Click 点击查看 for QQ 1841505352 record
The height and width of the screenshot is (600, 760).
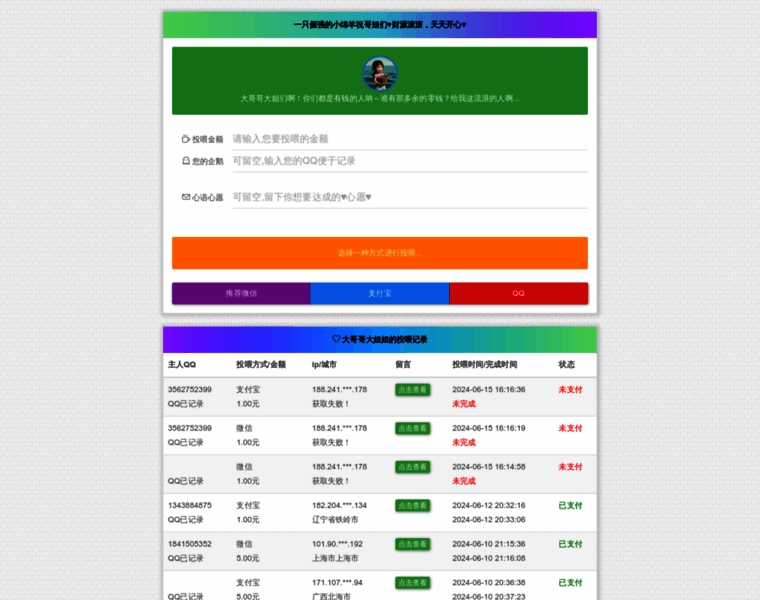click(x=412, y=544)
